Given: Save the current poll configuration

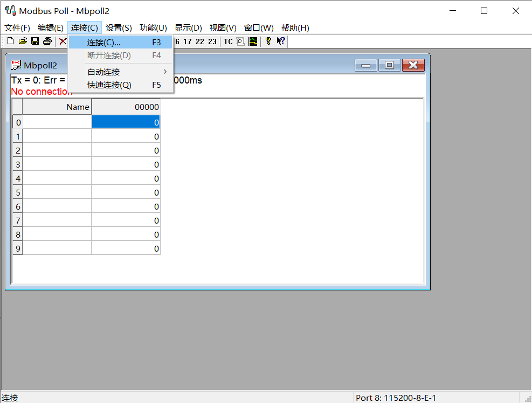Looking at the screenshot, I should pos(34,41).
